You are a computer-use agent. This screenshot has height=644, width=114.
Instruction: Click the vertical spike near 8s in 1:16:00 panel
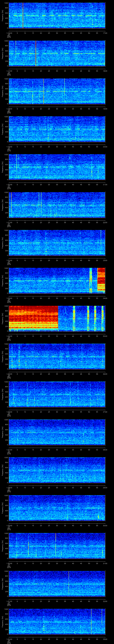tap(23, 16)
